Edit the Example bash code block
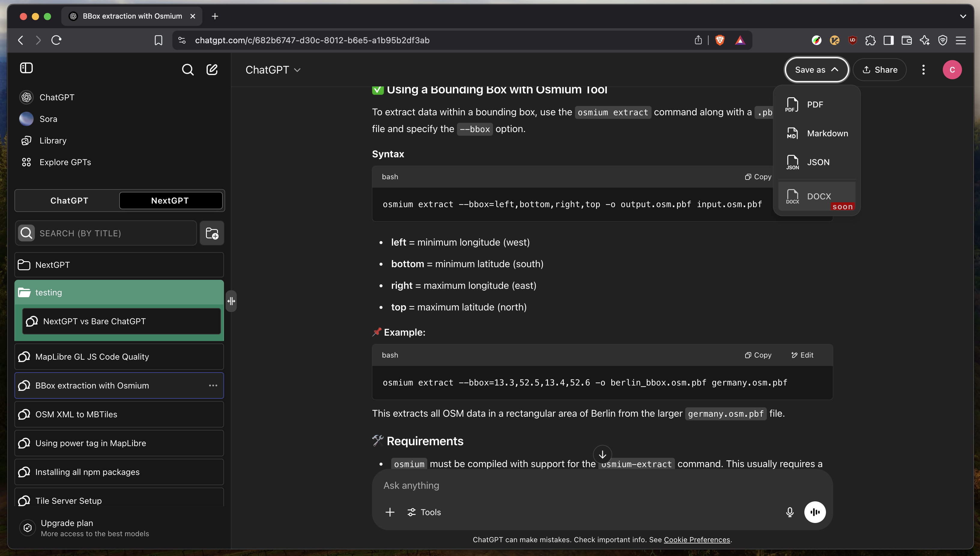Image resolution: width=980 pixels, height=556 pixels. [x=802, y=355]
